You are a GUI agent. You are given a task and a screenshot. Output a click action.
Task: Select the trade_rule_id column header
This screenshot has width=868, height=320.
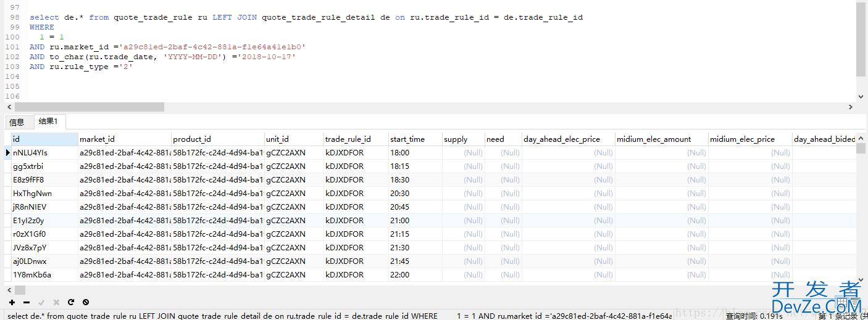[356, 139]
